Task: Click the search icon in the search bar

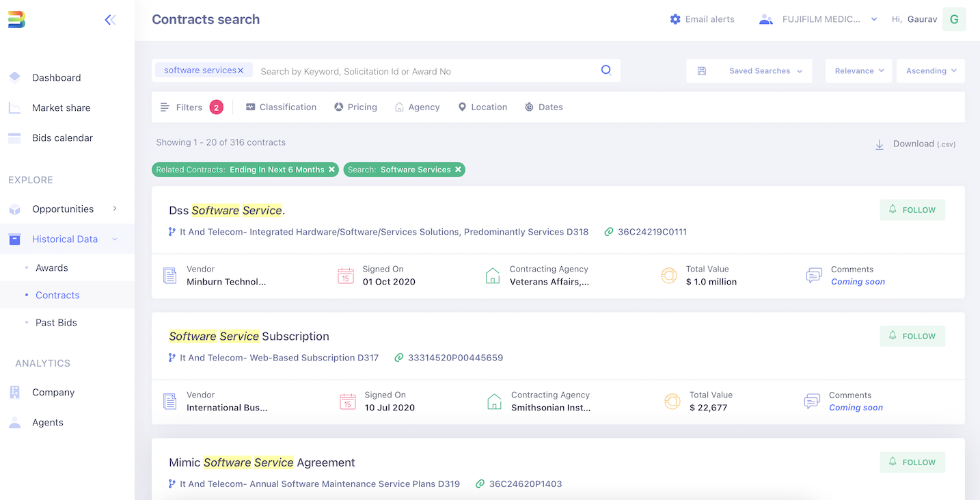Action: pos(605,70)
